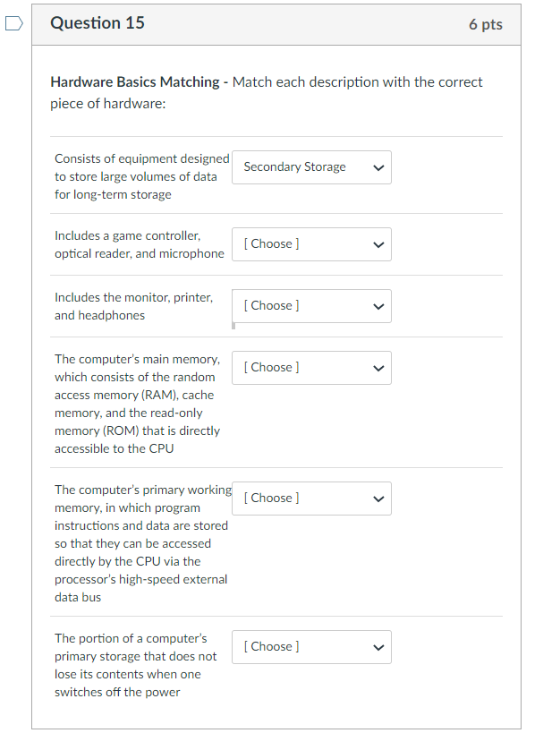Click the question flag bookmark icon
560x733 pixels.
tap(12, 24)
